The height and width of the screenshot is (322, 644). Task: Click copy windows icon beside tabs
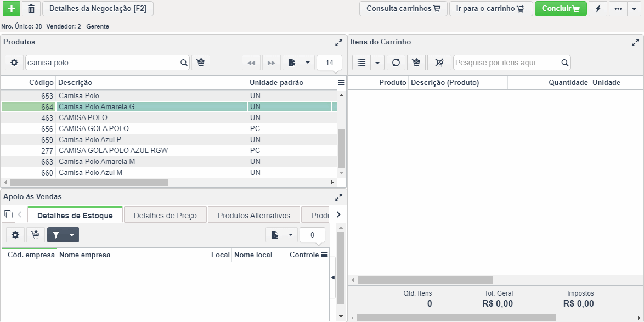coord(8,214)
